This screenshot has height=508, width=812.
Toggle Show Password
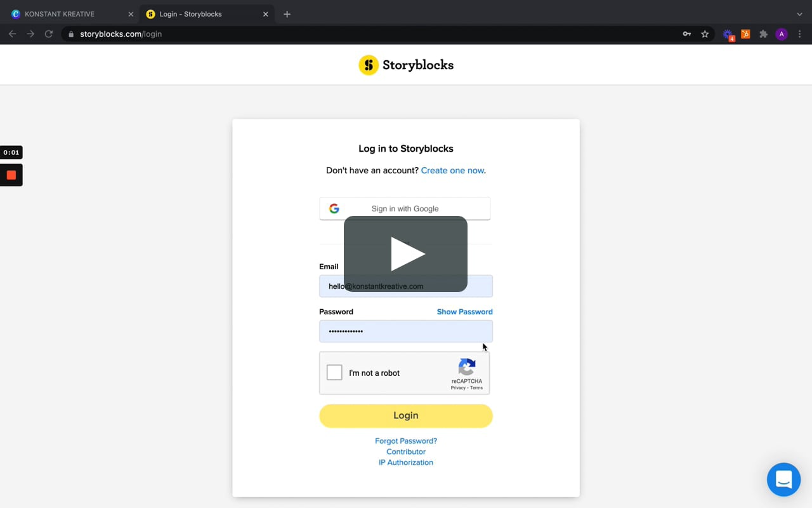464,312
